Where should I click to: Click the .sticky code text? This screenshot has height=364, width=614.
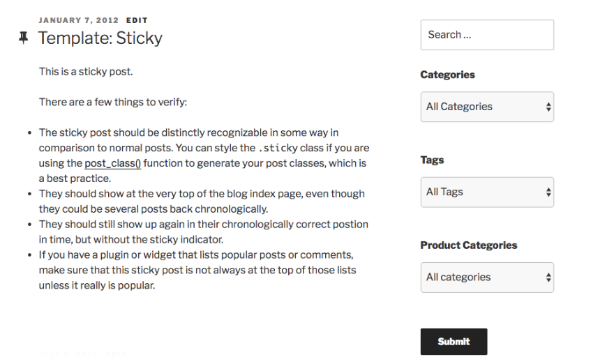pyautogui.click(x=278, y=148)
